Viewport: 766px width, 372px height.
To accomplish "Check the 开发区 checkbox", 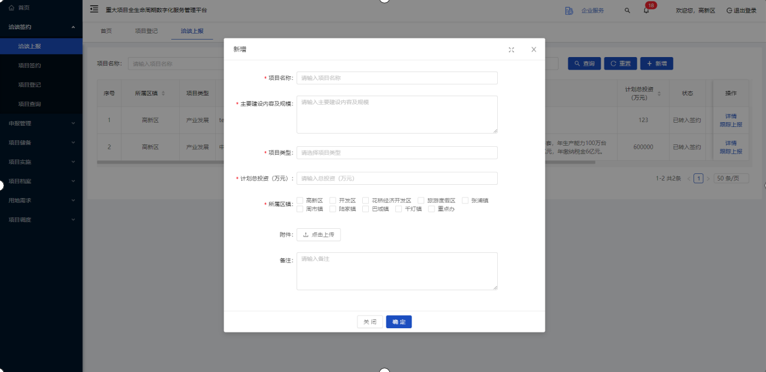I will (333, 200).
